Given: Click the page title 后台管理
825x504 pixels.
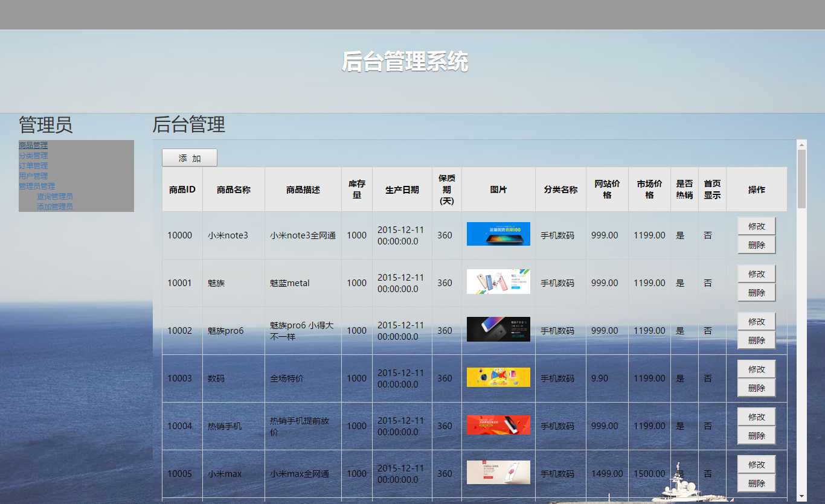Looking at the screenshot, I should click(189, 126).
